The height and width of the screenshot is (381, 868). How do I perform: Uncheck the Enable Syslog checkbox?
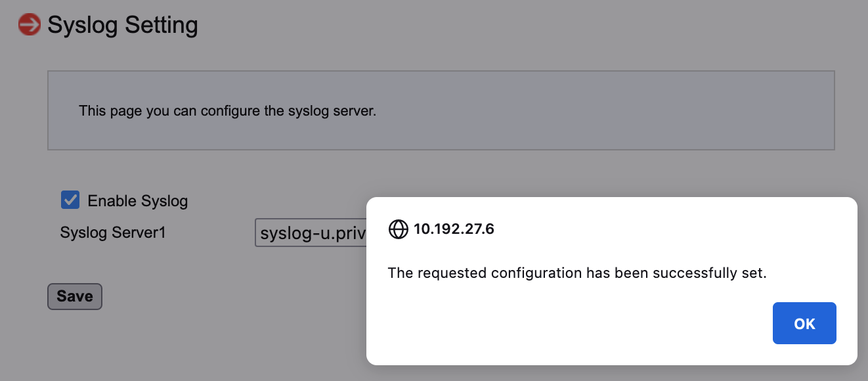(x=70, y=200)
